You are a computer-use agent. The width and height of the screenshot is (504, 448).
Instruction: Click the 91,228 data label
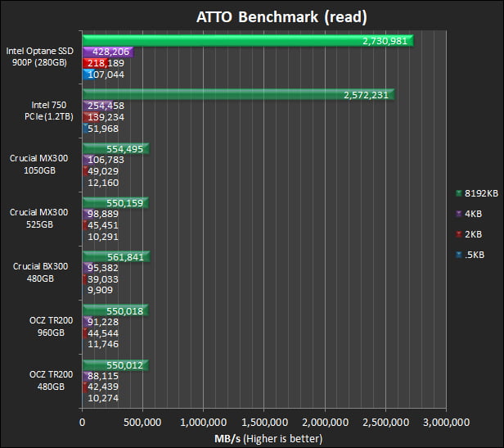[103, 322]
